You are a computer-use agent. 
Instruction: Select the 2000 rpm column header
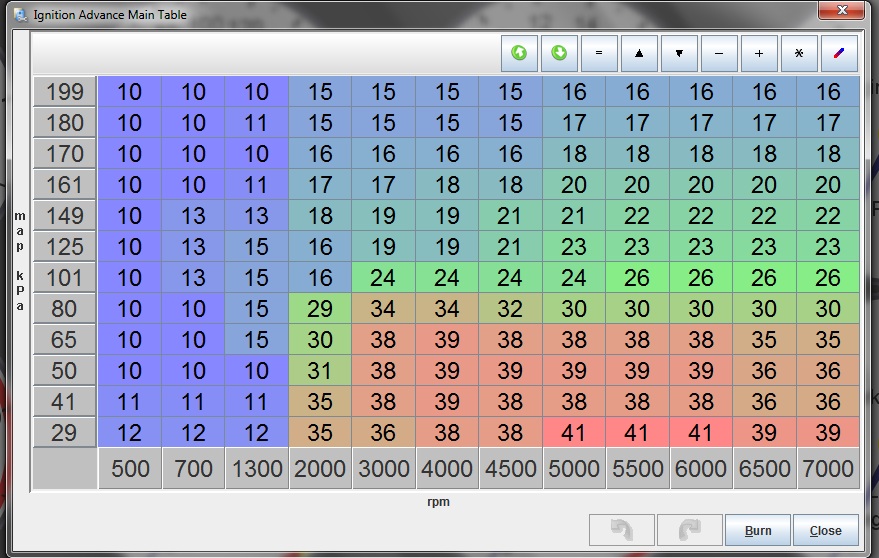(x=320, y=468)
